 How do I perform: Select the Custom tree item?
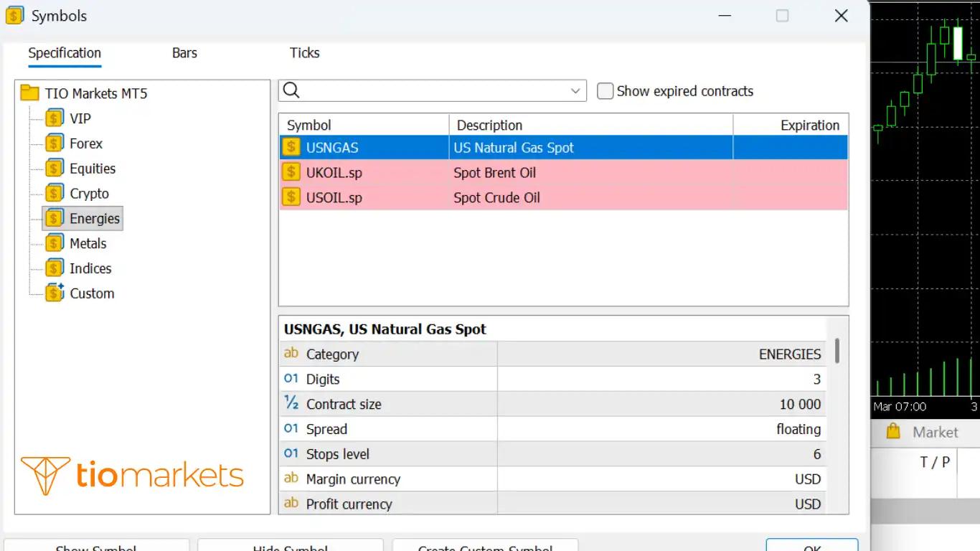click(92, 293)
